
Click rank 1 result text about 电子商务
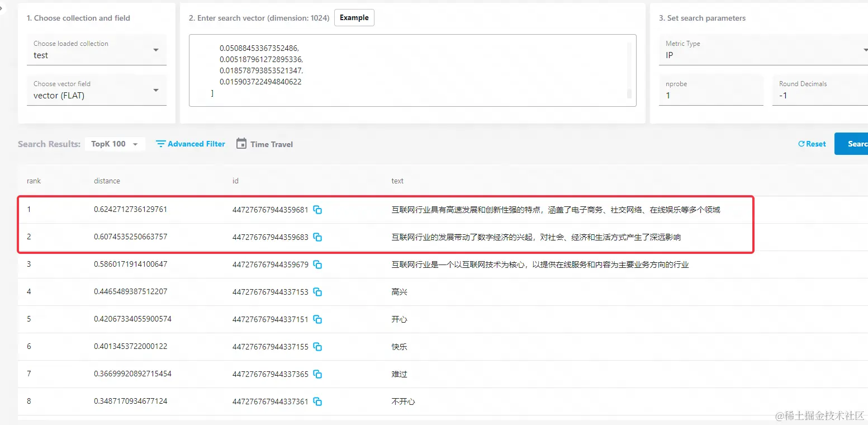556,210
